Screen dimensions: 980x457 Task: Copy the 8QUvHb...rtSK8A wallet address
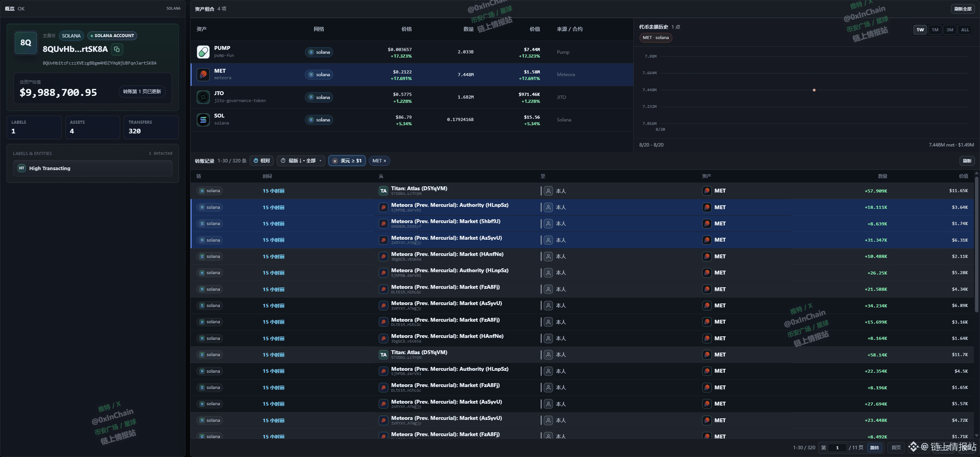coord(117,49)
